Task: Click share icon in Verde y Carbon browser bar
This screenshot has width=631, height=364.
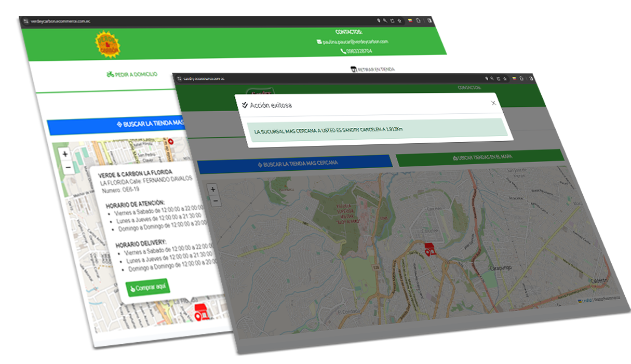Action: point(392,21)
